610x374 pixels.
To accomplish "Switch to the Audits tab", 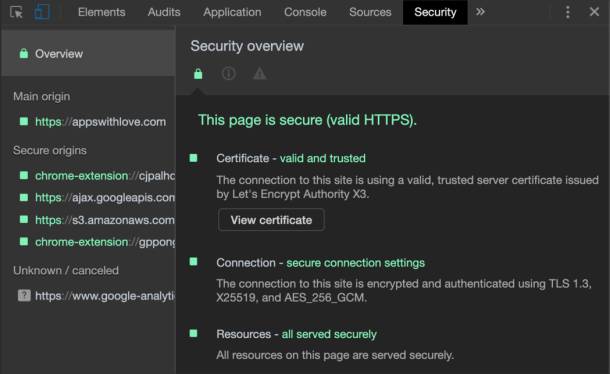I will coord(164,12).
